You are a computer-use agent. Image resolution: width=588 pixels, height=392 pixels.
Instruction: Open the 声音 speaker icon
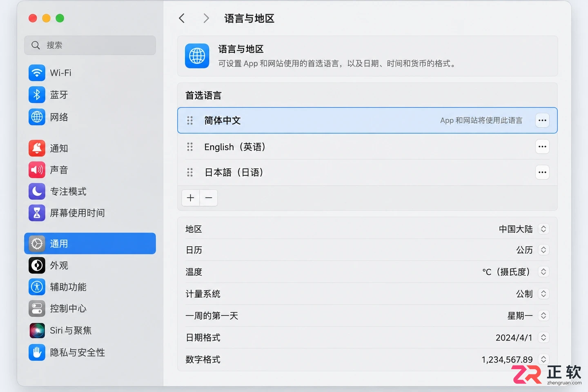37,170
